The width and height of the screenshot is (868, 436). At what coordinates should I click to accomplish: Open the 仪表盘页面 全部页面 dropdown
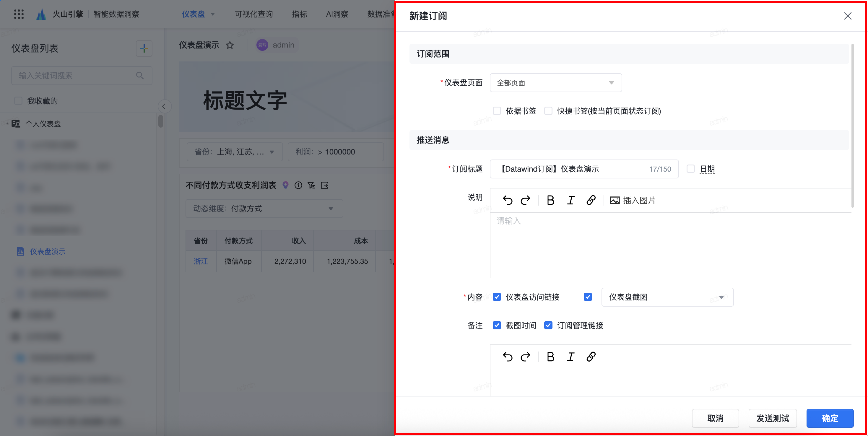tap(555, 82)
